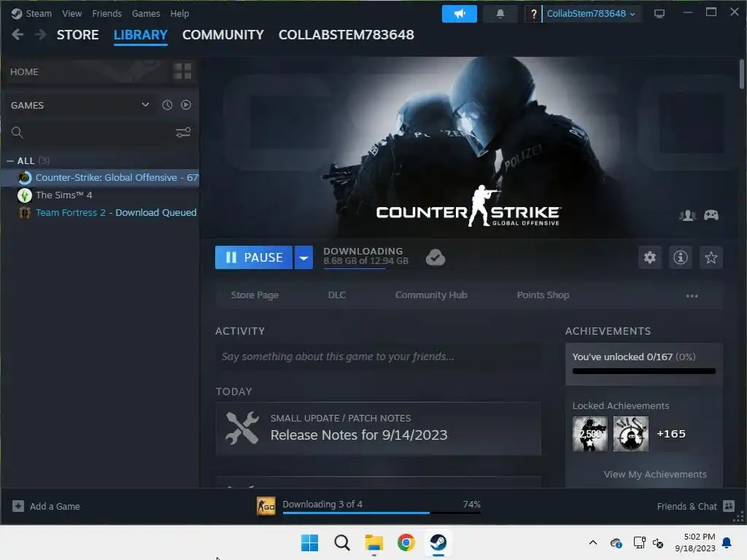Show hidden system tray icons
The height and width of the screenshot is (560, 747).
(x=592, y=542)
